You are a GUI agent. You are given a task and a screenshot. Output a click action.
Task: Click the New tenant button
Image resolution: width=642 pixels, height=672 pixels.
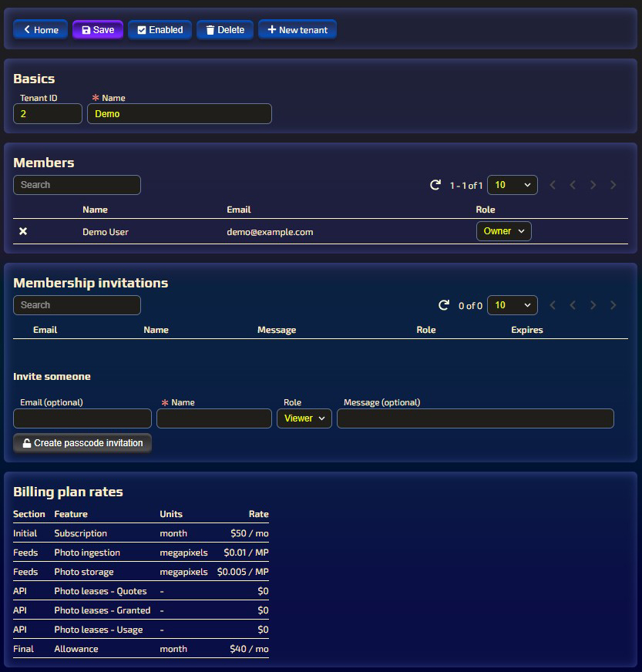pos(297,29)
